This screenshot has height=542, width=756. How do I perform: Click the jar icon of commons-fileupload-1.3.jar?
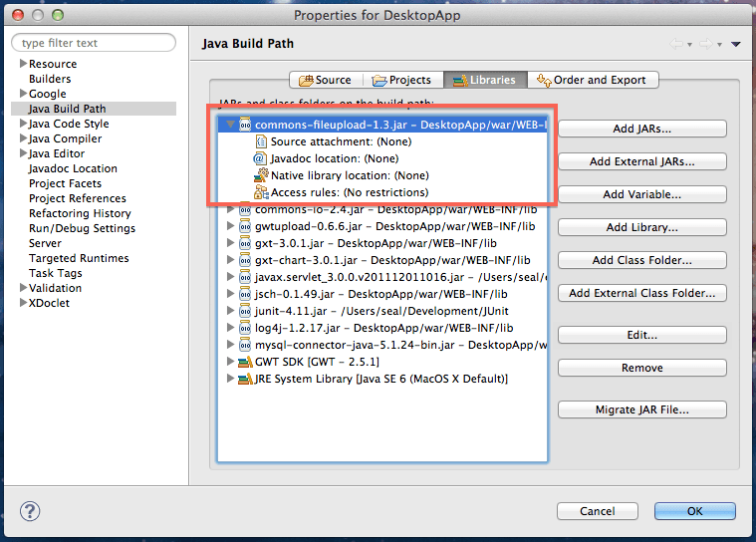click(x=245, y=125)
